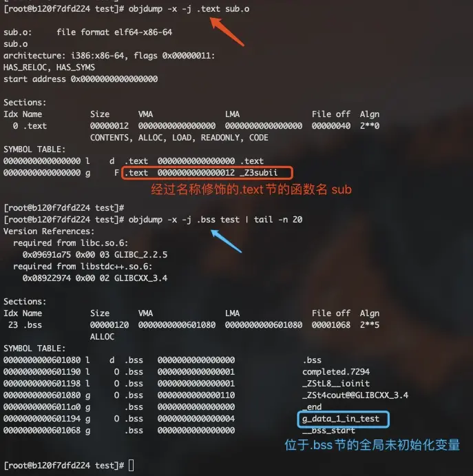Click the _ZSt4cout@@GLIBCXX_3.4 symbol
Screen dimensions: 473x476
[355, 395]
